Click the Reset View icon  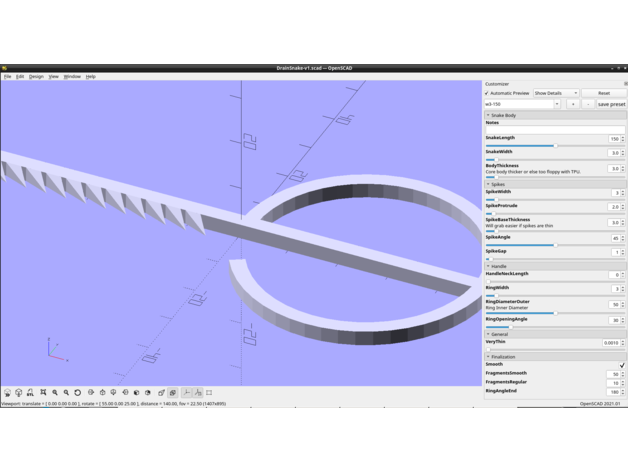78,393
